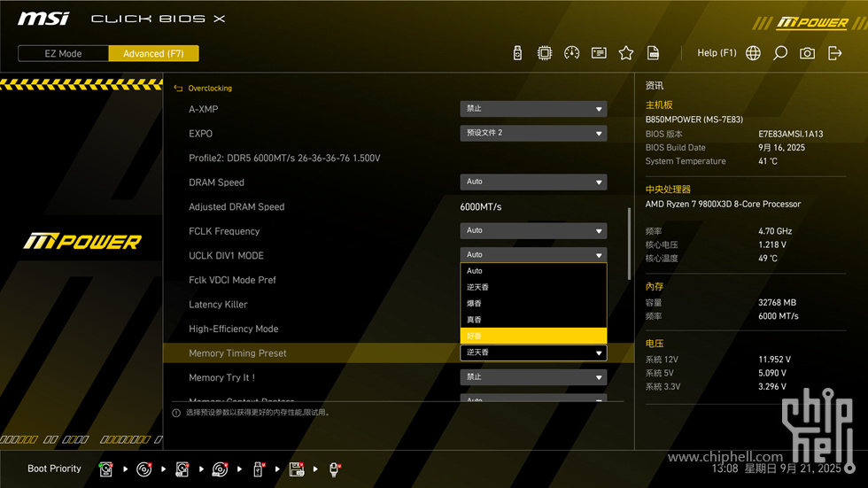
Task: Choose Auto in the open preset list
Action: click(533, 271)
